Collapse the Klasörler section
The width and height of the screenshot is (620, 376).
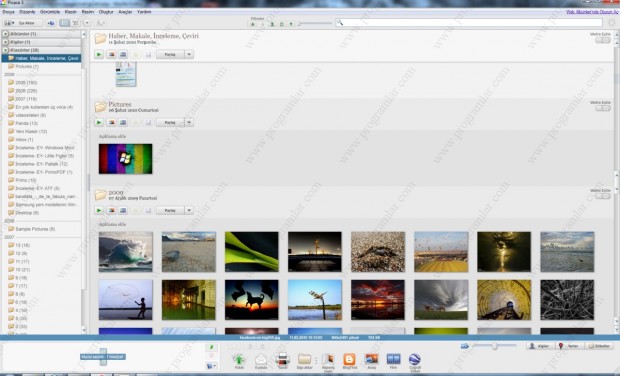(6, 50)
